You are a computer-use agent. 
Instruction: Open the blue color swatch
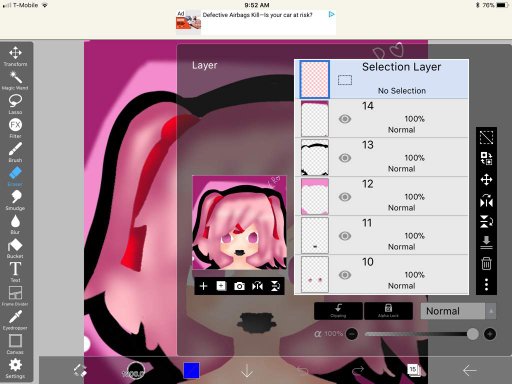tap(192, 370)
